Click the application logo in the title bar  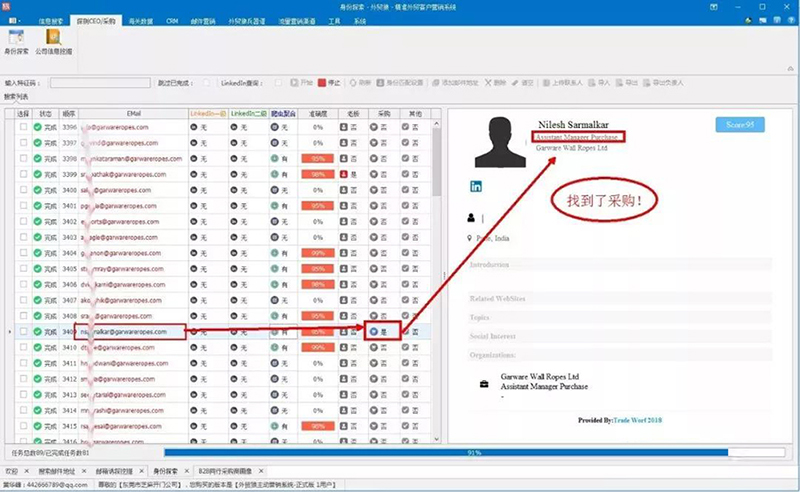[6, 6]
